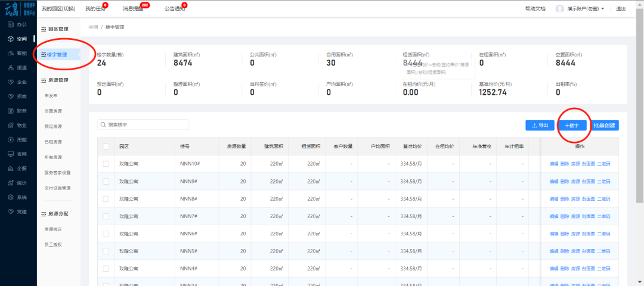Click 二维码 for row NNN6#
This screenshot has width=644, height=286.
pyautogui.click(x=603, y=234)
